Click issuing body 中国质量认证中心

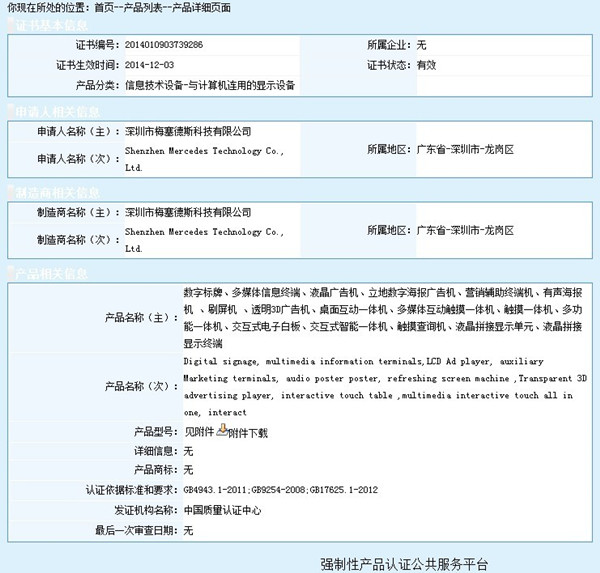point(223,510)
